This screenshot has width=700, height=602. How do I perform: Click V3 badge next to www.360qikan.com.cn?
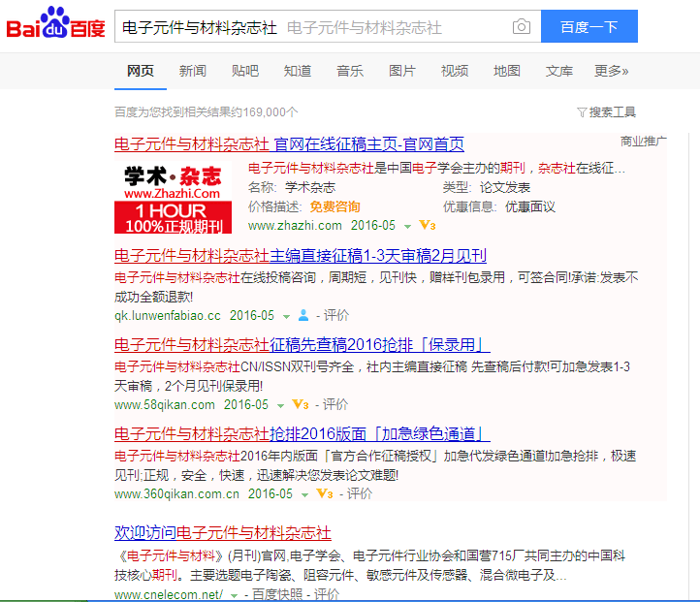point(325,494)
